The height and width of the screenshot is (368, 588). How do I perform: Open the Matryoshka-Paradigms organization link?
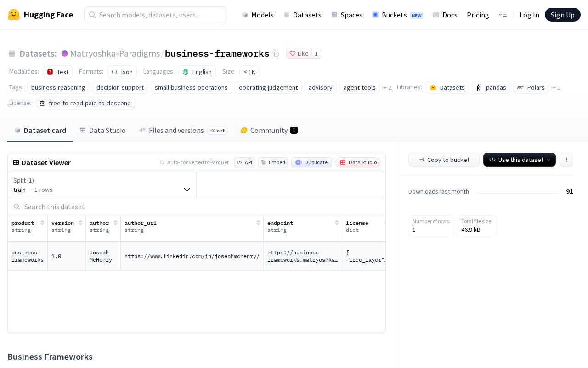[115, 53]
